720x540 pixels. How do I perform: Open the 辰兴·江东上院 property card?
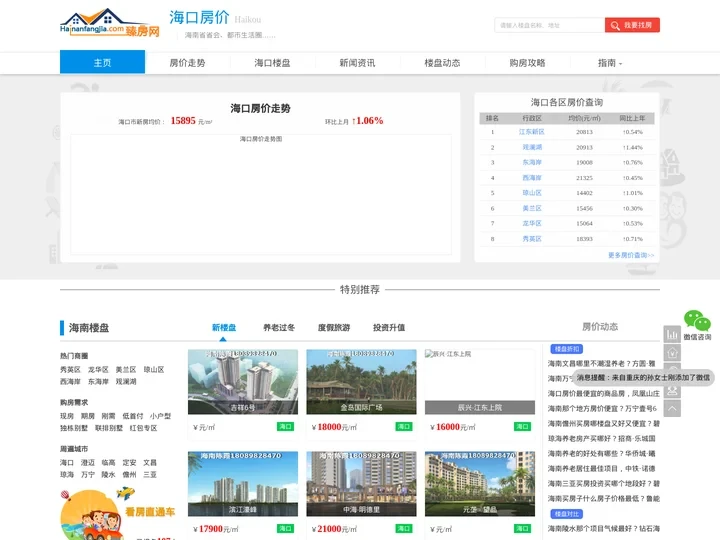tap(480, 382)
